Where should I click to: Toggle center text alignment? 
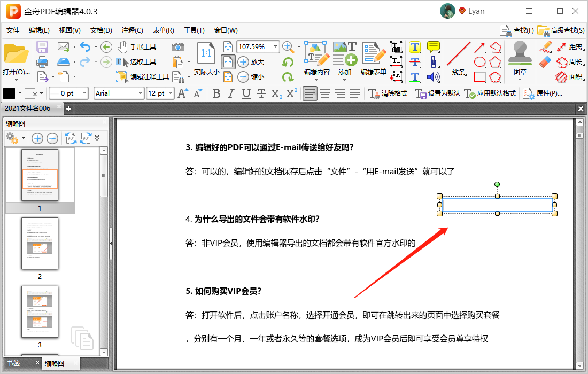pos(325,93)
